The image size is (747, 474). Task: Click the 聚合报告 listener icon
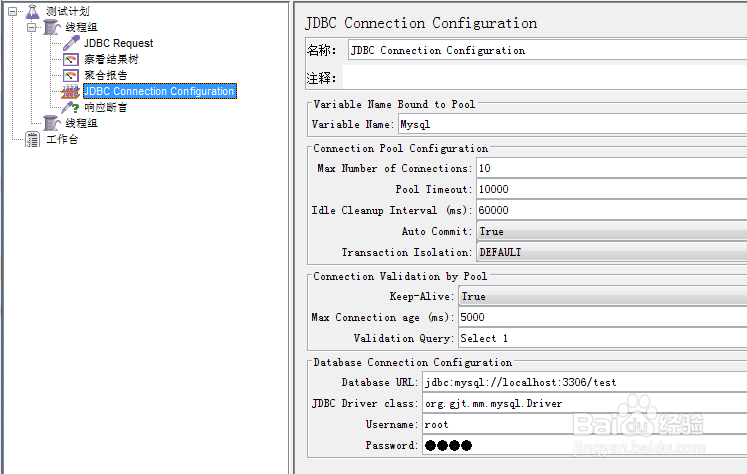coord(71,75)
